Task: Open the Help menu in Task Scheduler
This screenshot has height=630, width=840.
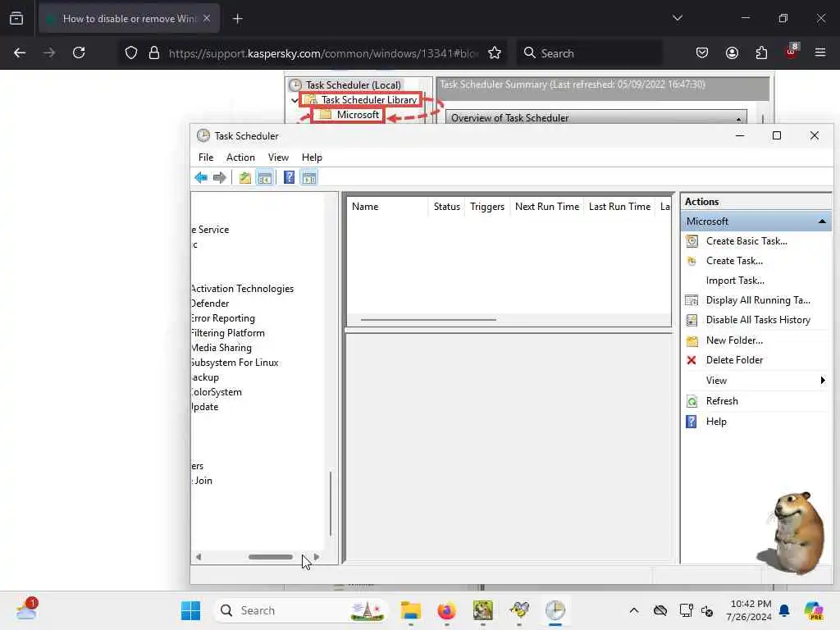Action: [x=312, y=157]
